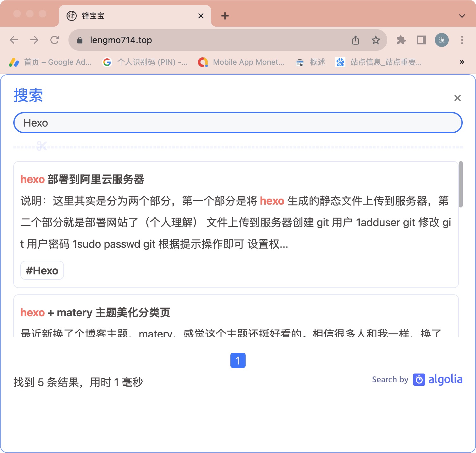This screenshot has height=453, width=476.
Task: Click the Hexo search input field
Action: pos(238,122)
